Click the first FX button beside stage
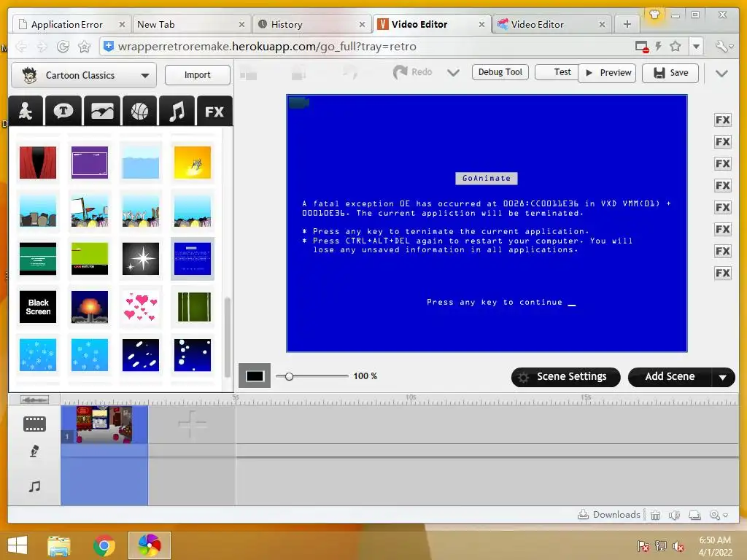Screen dimensions: 747x560 pyautogui.click(x=723, y=120)
